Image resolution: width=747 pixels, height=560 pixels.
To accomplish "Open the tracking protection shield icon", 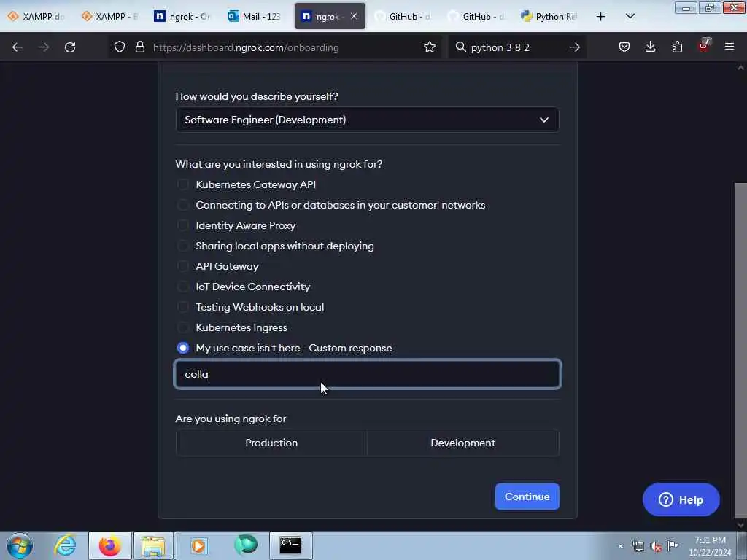I will [x=120, y=47].
